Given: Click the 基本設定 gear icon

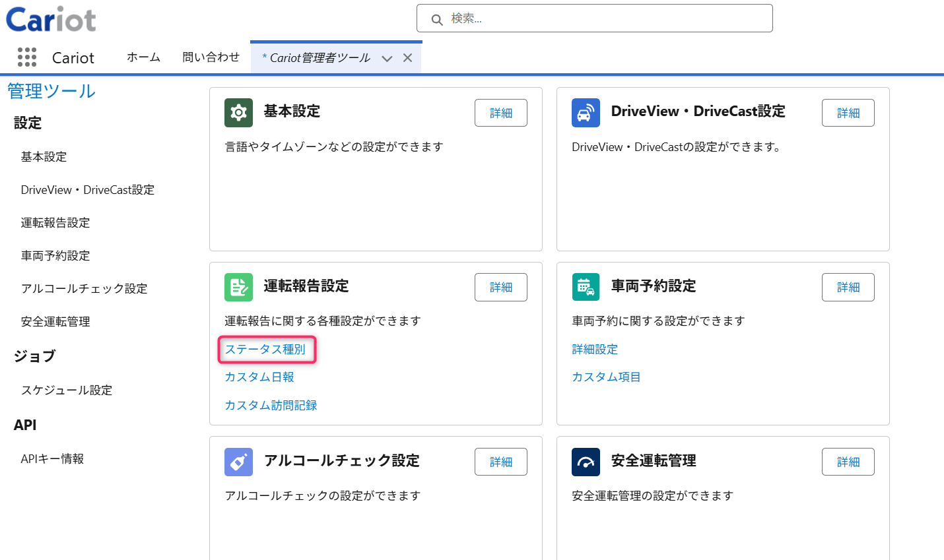Looking at the screenshot, I should tap(238, 113).
